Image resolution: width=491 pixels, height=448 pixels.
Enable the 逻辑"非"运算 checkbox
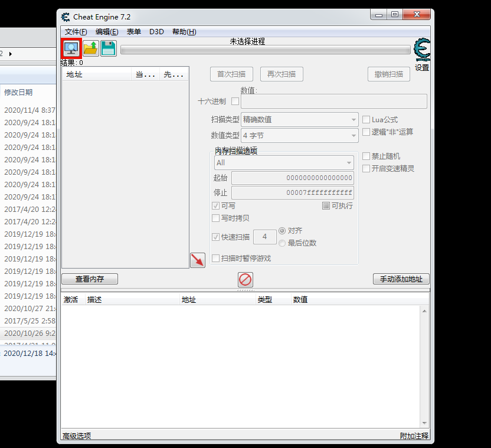366,132
